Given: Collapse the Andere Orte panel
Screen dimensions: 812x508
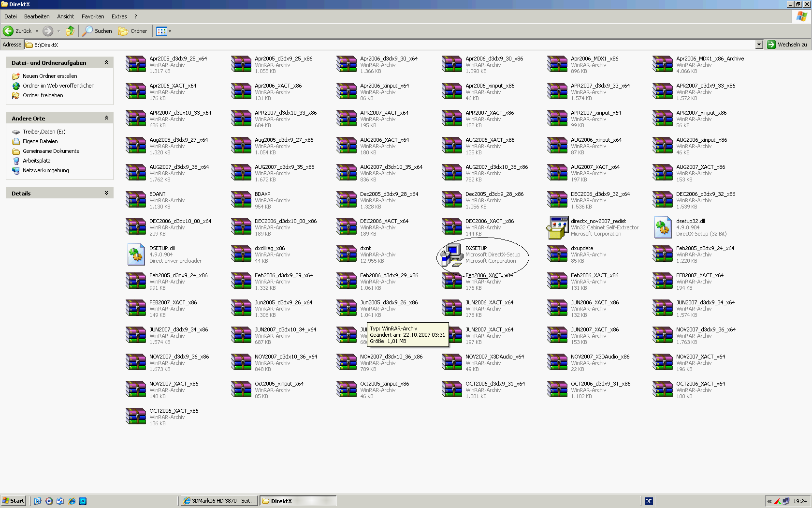Looking at the screenshot, I should (x=106, y=118).
